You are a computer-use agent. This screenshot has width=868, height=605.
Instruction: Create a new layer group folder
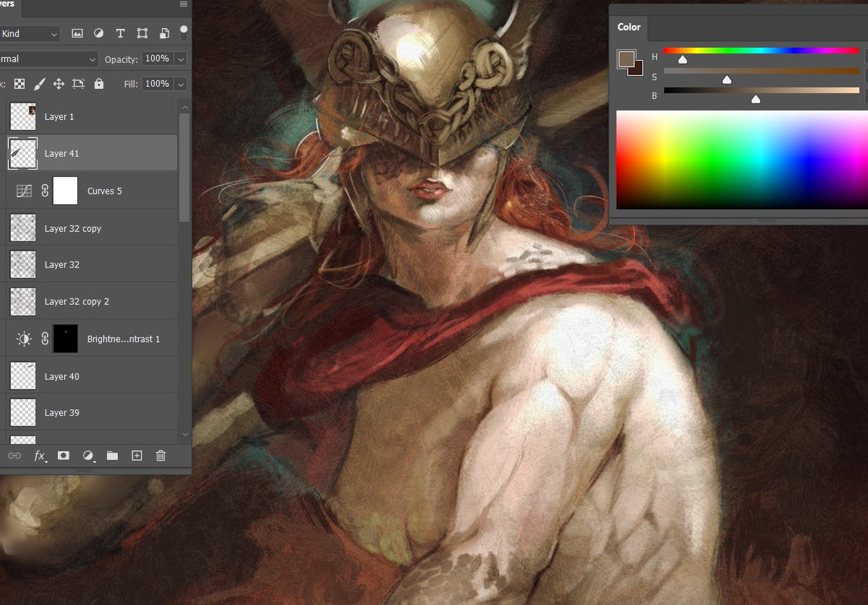112,455
